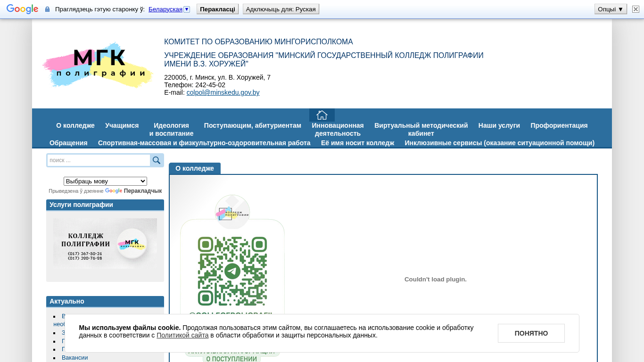Click the Google logo in translate bar
Image resolution: width=644 pixels, height=362 pixels.
click(x=22, y=9)
